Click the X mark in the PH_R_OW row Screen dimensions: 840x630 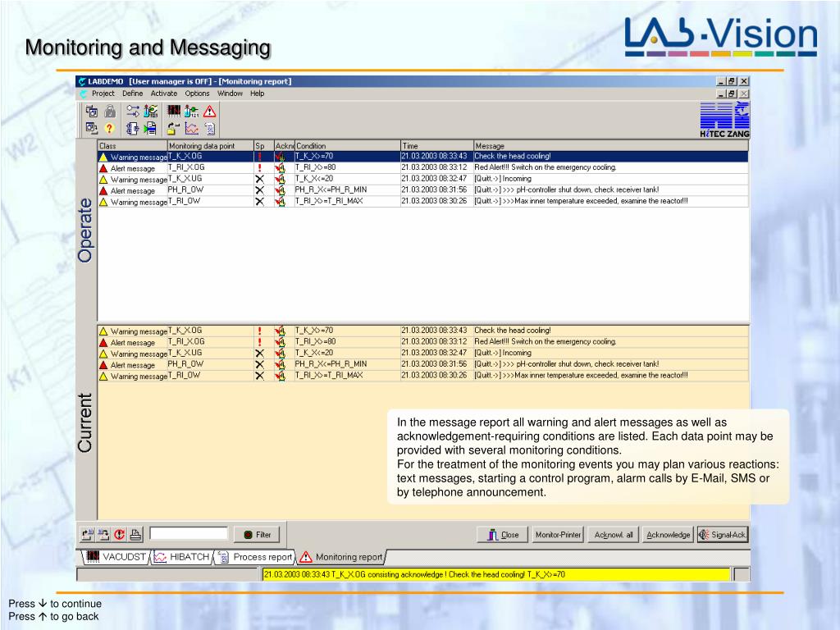(260, 190)
